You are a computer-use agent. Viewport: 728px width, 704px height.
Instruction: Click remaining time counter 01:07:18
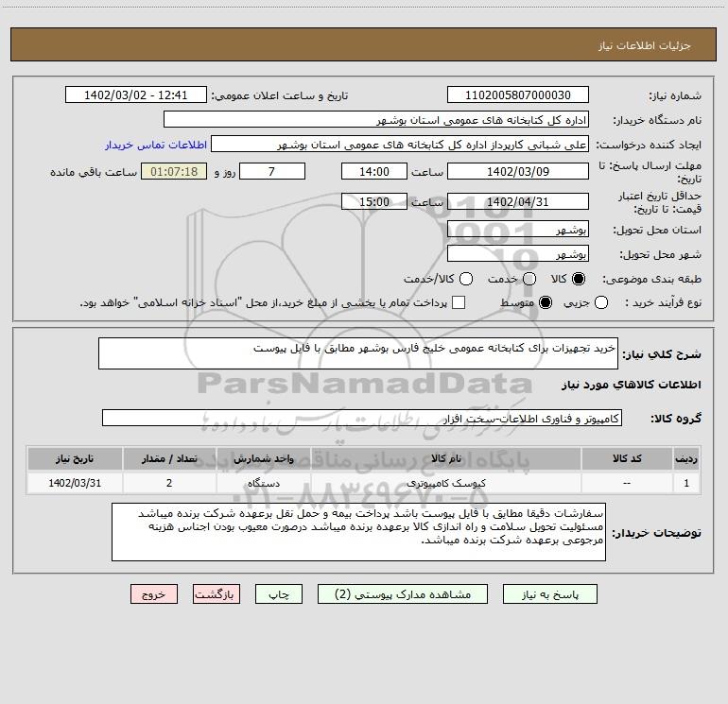pos(174,171)
